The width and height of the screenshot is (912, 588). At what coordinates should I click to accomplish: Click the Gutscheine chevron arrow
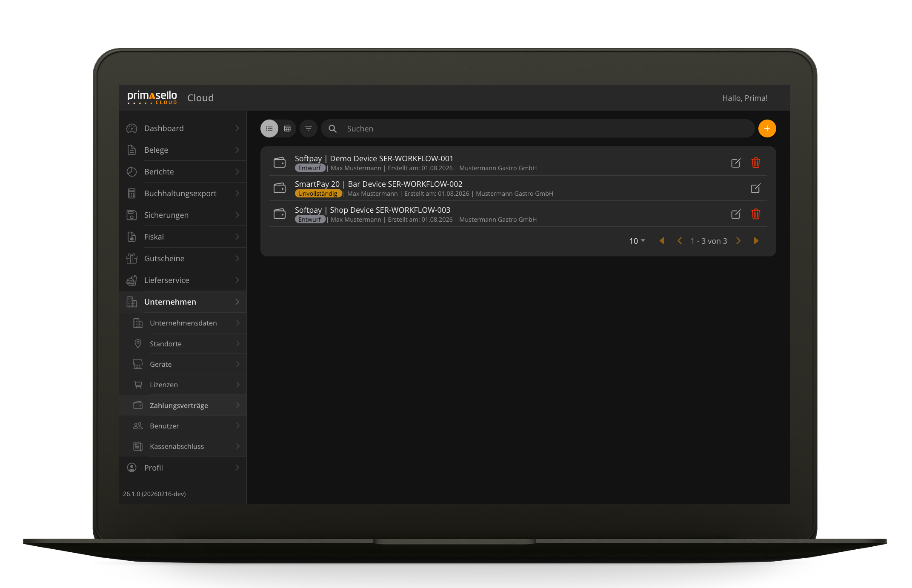tap(237, 258)
